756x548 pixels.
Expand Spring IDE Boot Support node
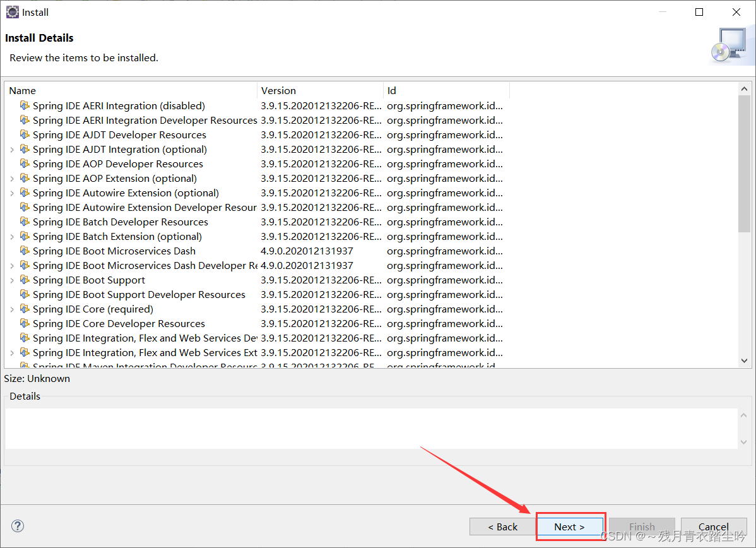[12, 280]
